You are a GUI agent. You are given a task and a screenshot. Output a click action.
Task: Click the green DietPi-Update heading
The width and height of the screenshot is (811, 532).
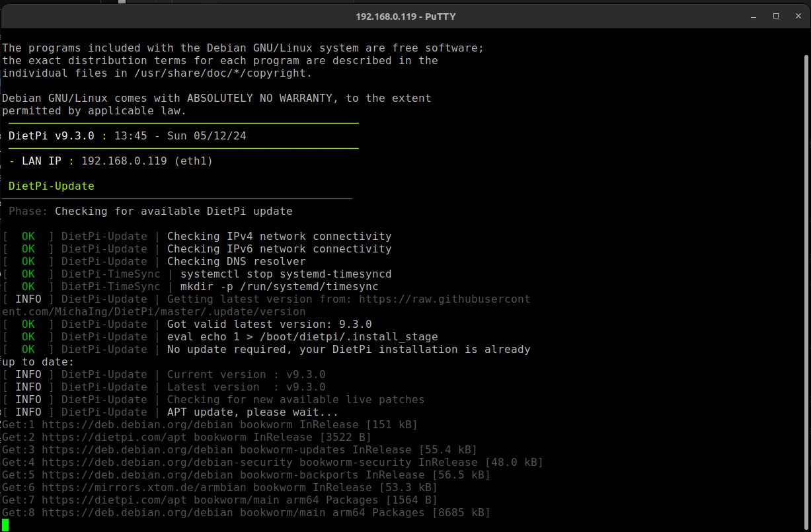[51, 186]
